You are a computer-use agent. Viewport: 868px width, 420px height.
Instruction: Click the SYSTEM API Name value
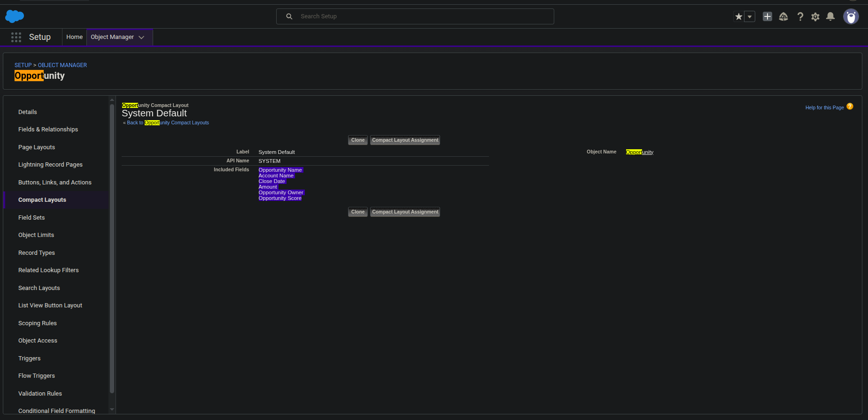point(270,161)
